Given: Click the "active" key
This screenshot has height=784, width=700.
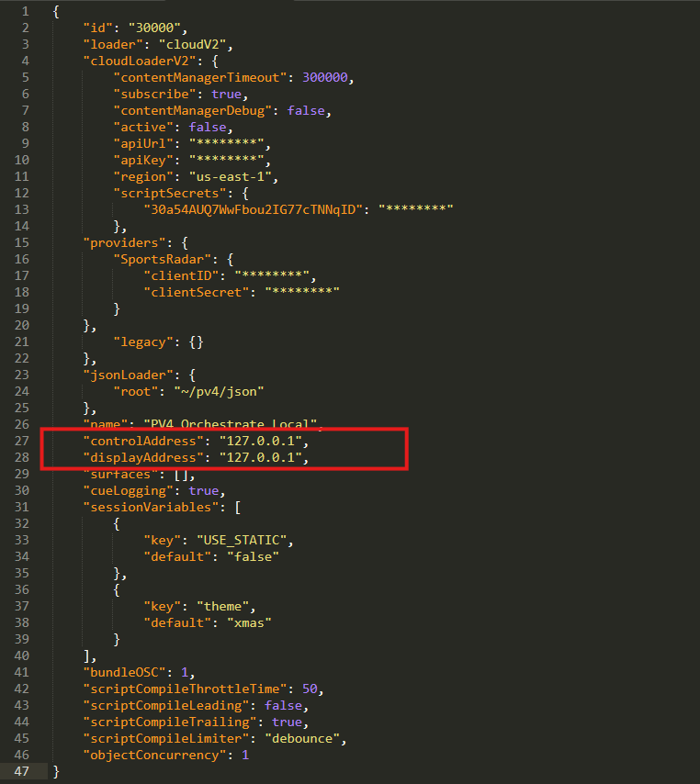Looking at the screenshot, I should (143, 127).
